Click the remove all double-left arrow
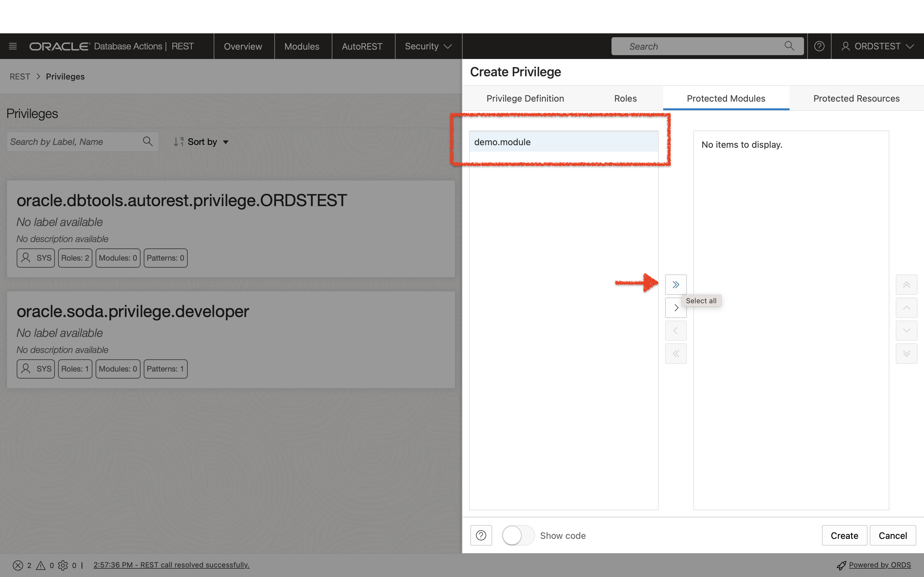 pyautogui.click(x=675, y=353)
